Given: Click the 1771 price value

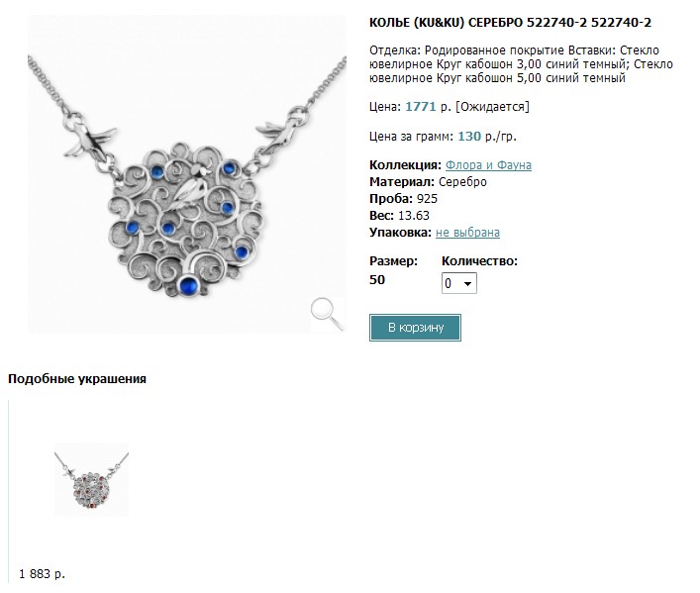Looking at the screenshot, I should pyautogui.click(x=420, y=107).
